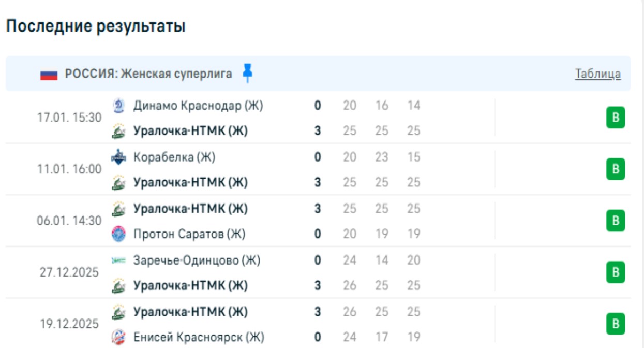Click the Енисей Красноярск team logo

tap(118, 338)
